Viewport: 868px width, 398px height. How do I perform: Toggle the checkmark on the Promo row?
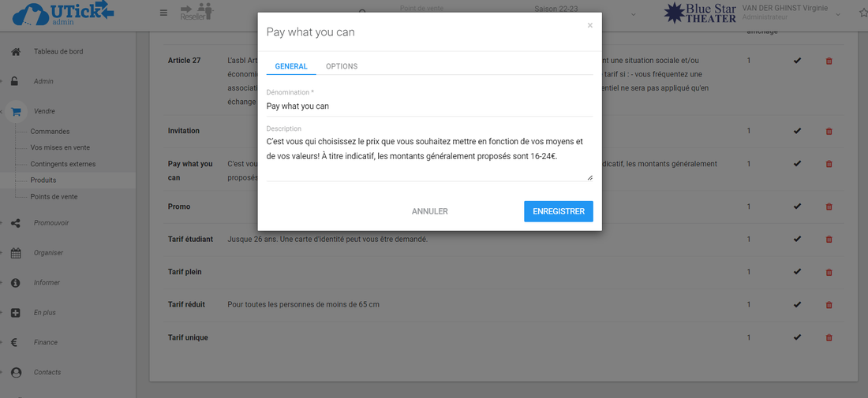click(x=797, y=206)
